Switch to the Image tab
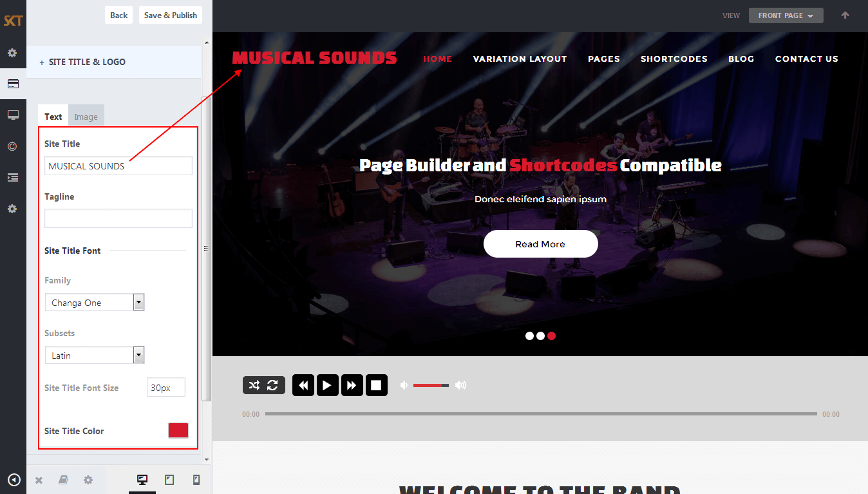Viewport: 868px width, 494px height. (x=86, y=117)
